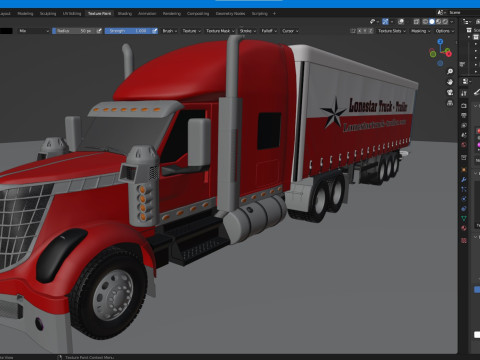Switch to rendered viewport shading
480x360 pixels.
click(x=445, y=22)
